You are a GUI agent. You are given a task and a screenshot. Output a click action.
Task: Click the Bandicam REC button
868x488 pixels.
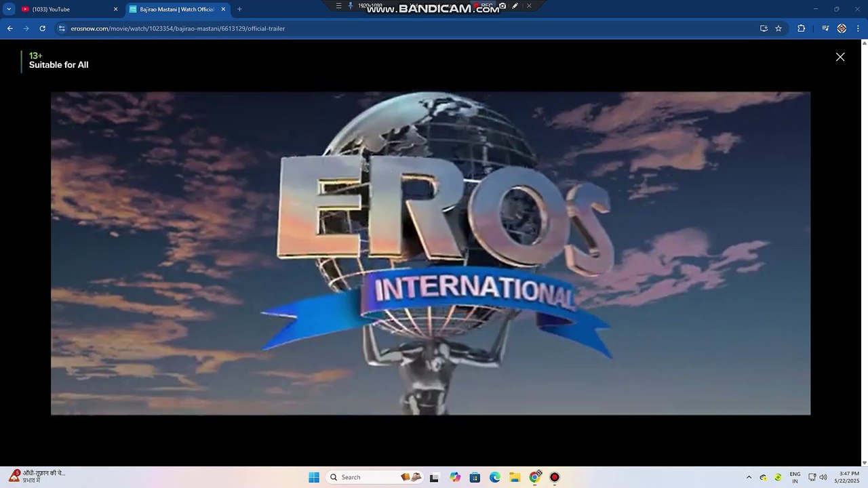484,5
